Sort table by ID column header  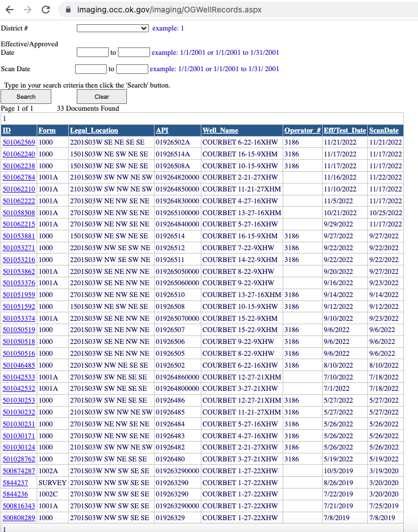7,130
